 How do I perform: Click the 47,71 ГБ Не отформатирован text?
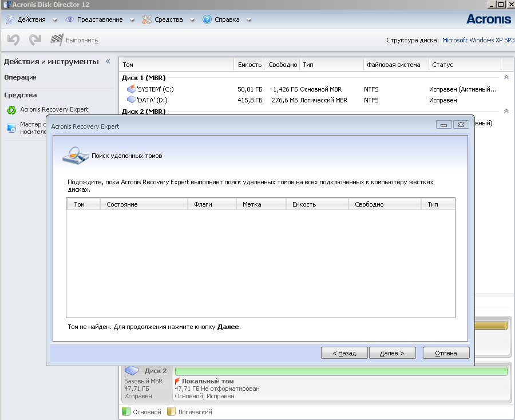pos(217,389)
